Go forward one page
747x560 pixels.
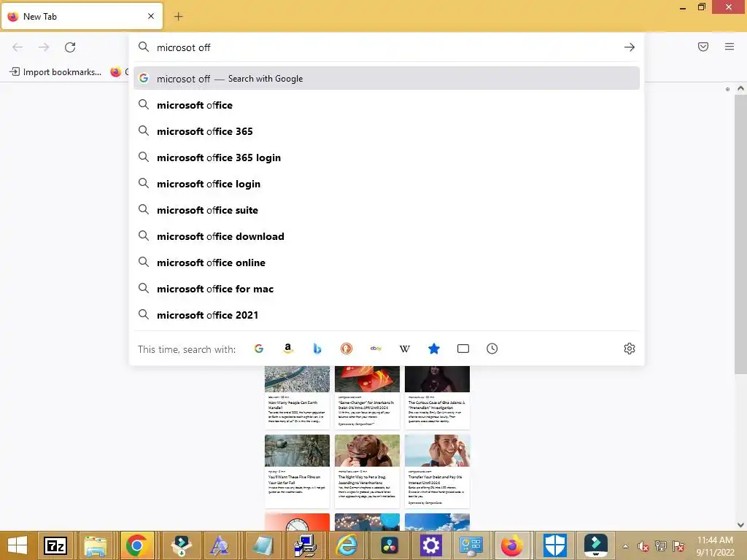coord(44,47)
